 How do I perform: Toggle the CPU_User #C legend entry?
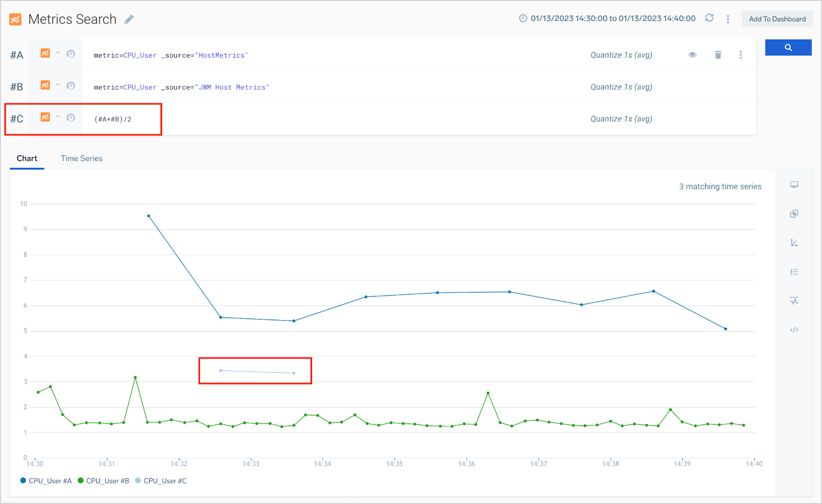pos(160,480)
